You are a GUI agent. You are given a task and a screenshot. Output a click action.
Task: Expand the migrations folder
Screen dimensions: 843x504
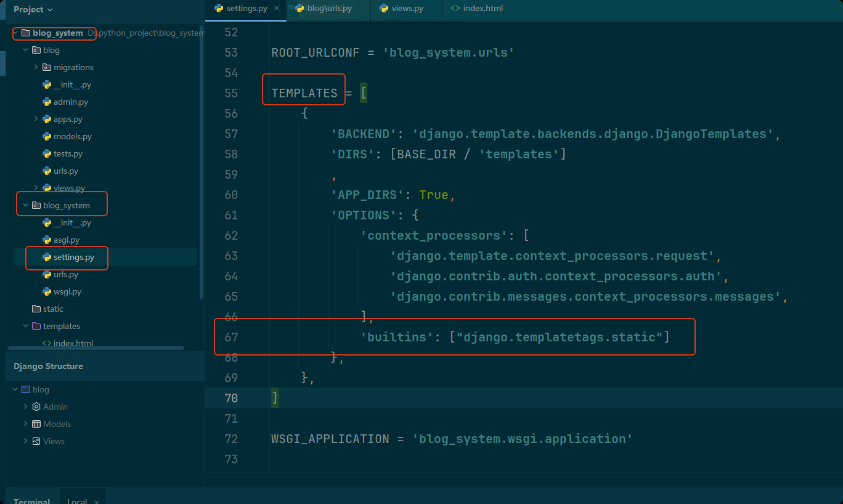[36, 67]
